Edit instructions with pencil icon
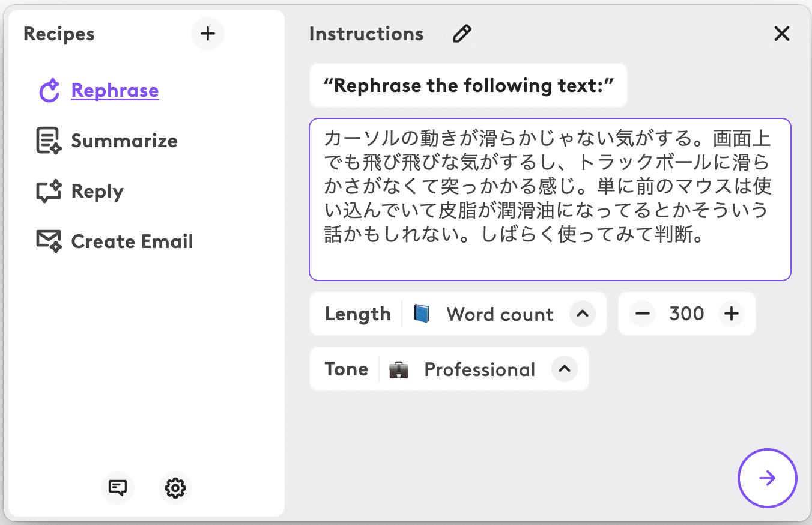 click(x=462, y=34)
